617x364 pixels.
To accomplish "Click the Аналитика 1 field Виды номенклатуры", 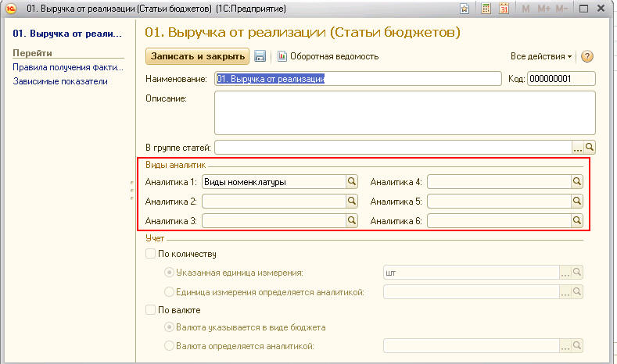I will pyautogui.click(x=274, y=181).
